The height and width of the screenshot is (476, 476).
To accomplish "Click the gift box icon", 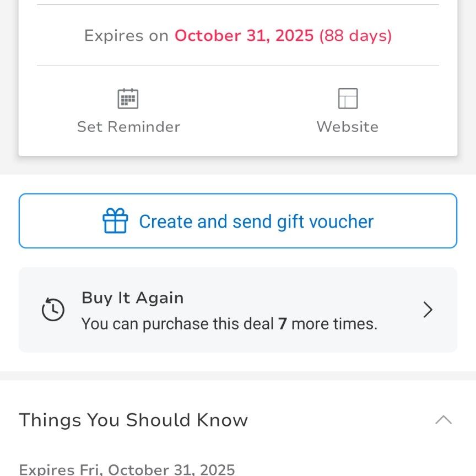I will pos(115,221).
